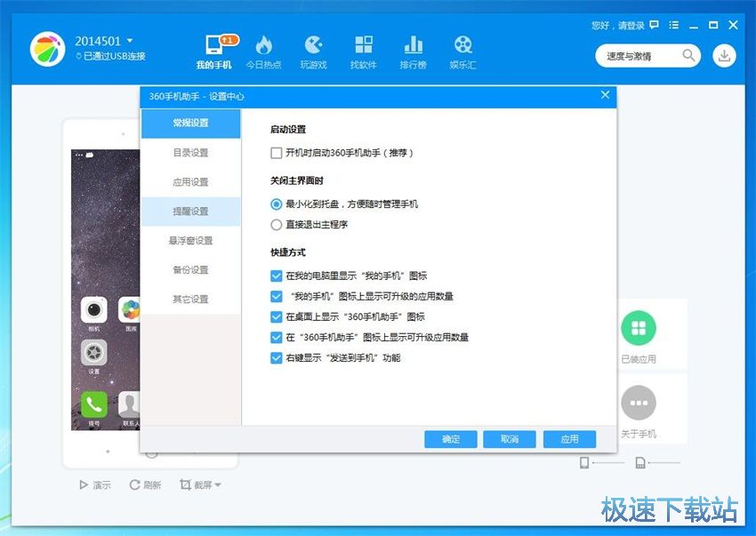The width and height of the screenshot is (756, 536).
Task: Click the 应用 button
Action: pos(569,439)
